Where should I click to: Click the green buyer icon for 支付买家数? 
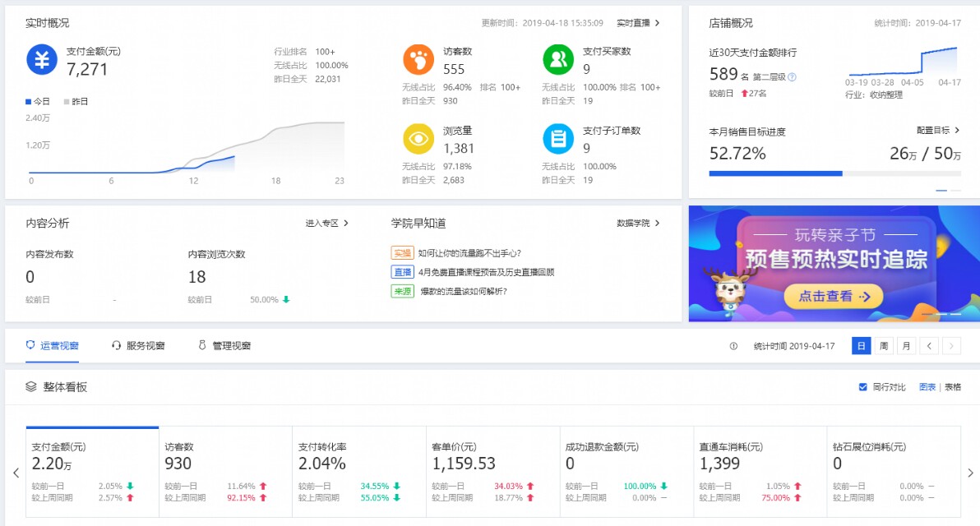tap(557, 58)
